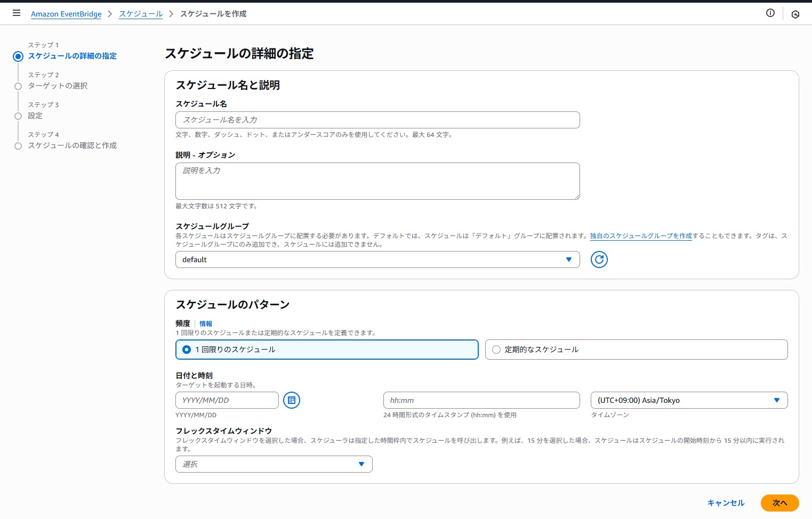Select 1回限りのスケジュール radio option
The width and height of the screenshot is (812, 519).
click(187, 350)
